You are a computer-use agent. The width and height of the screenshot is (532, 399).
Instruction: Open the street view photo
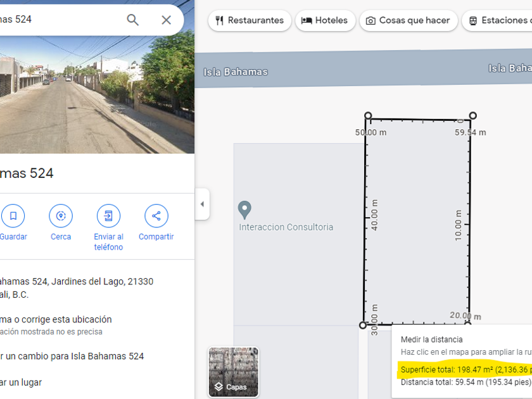point(97,94)
